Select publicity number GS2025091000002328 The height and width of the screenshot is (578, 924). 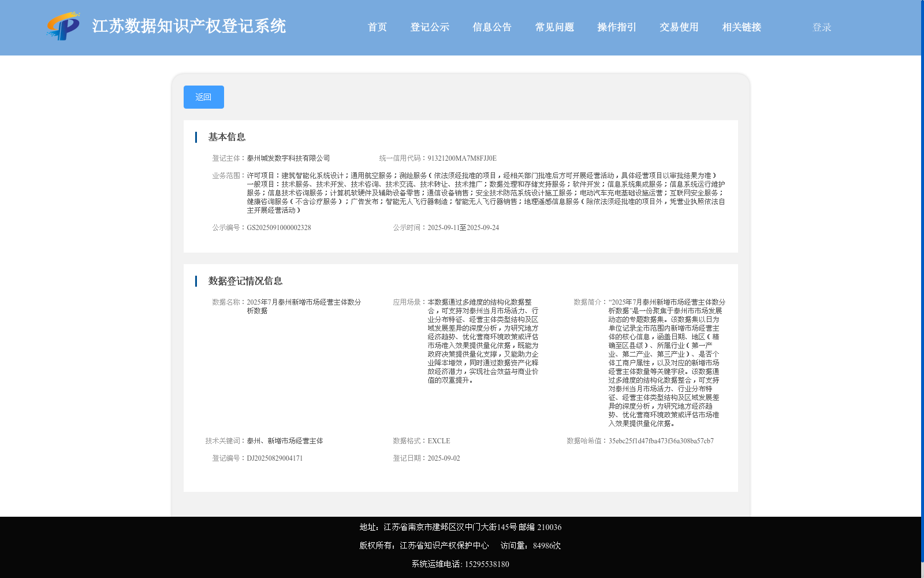point(279,228)
